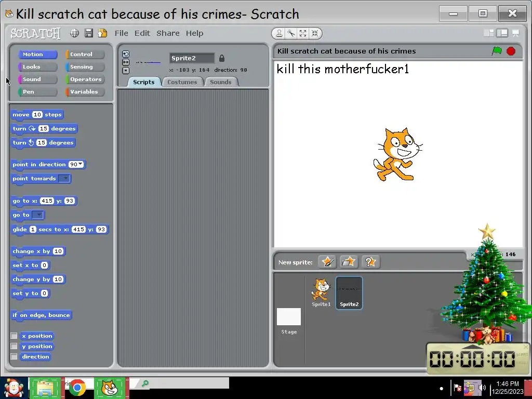Click the number field in change x by block

tap(58, 251)
